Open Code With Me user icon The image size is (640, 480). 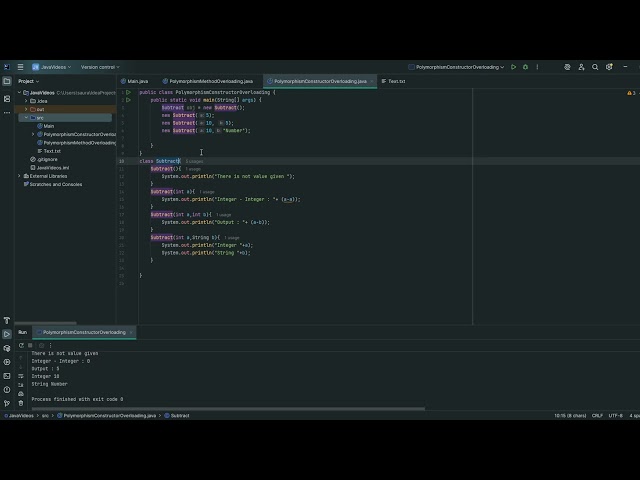[x=581, y=67]
